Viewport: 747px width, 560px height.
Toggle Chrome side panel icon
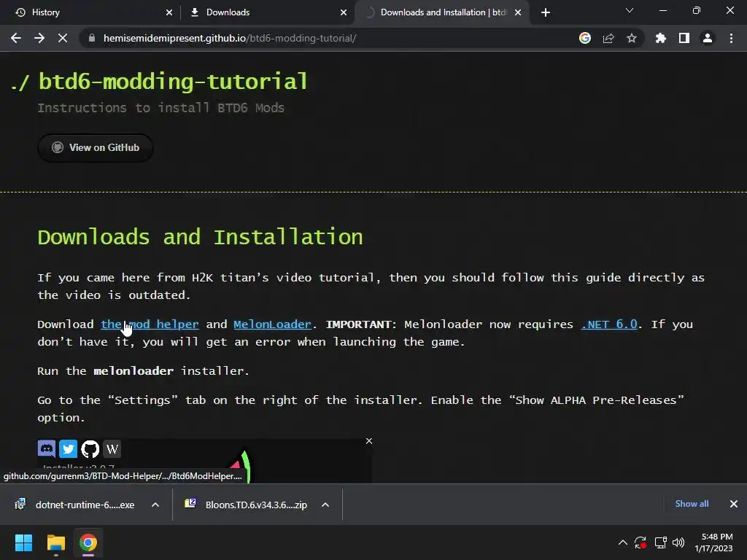(684, 38)
